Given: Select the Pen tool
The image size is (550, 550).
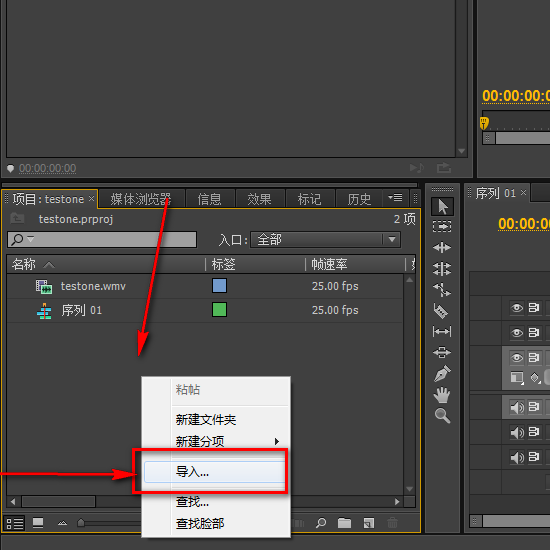Looking at the screenshot, I should [442, 374].
